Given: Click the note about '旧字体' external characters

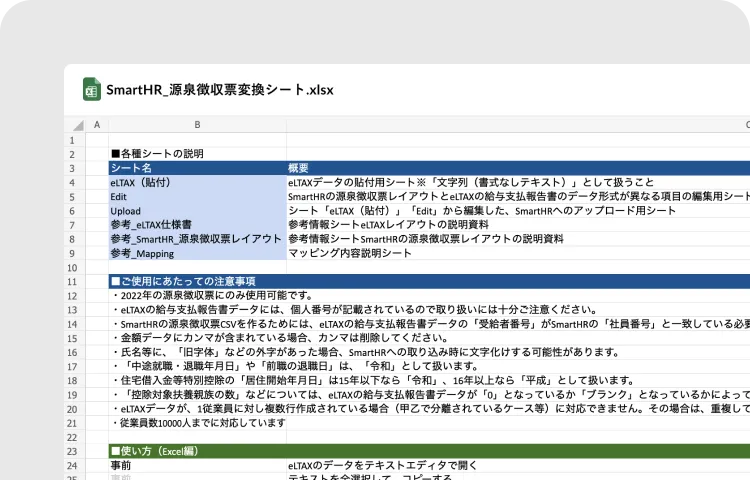Looking at the screenshot, I should [367, 352].
